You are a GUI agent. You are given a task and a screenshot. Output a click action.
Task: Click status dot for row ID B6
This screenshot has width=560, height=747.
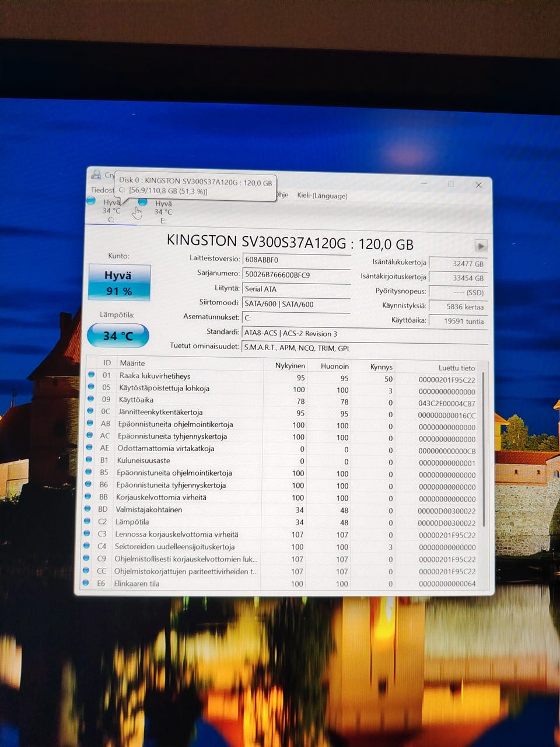88,484
